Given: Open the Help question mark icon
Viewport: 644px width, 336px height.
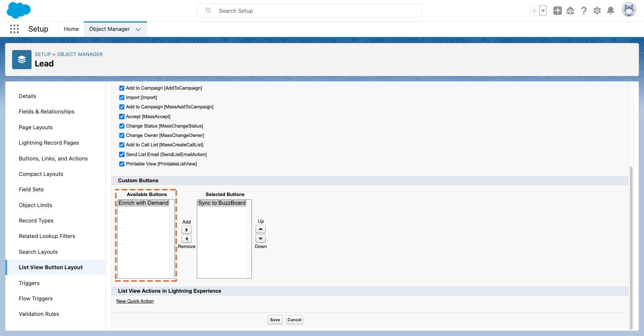Looking at the screenshot, I should [x=584, y=11].
